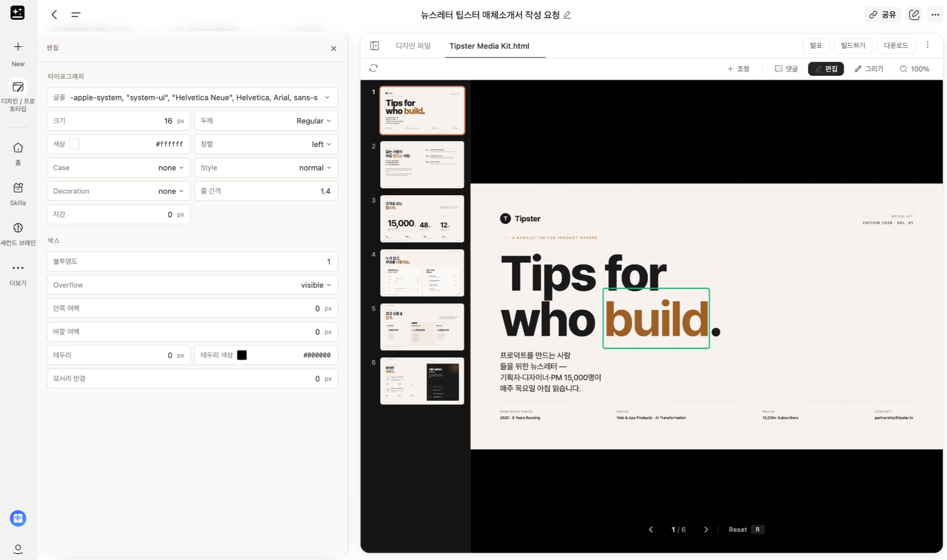Open the Style normal dropdown
947x560 pixels.
[266, 168]
